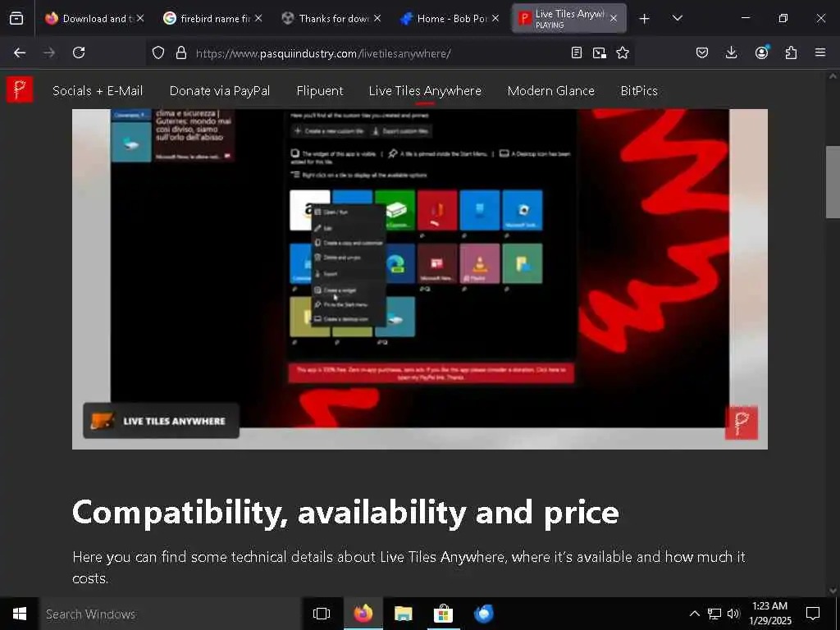Open a new tab with plus
Image resolution: width=840 pixels, height=630 pixels.
(x=645, y=19)
